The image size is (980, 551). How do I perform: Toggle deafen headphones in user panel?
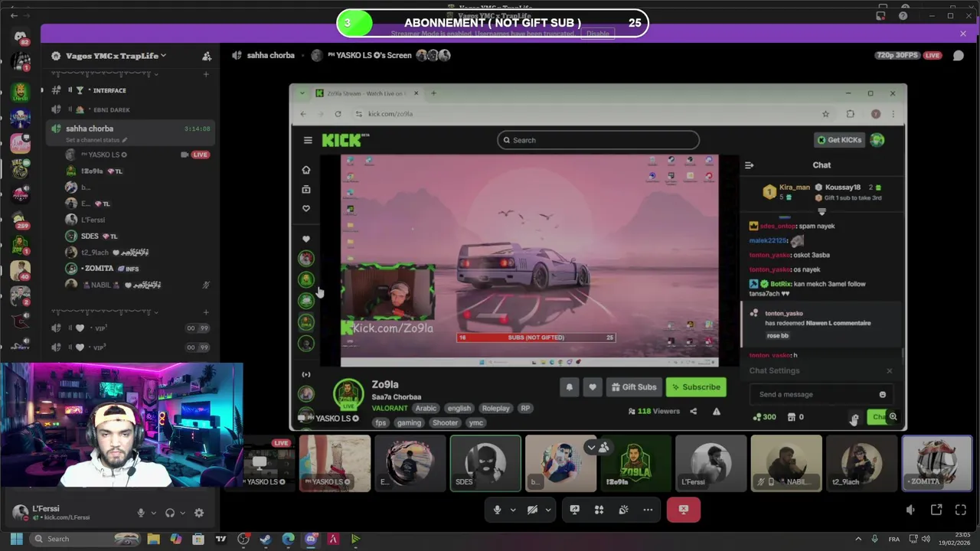pyautogui.click(x=170, y=513)
